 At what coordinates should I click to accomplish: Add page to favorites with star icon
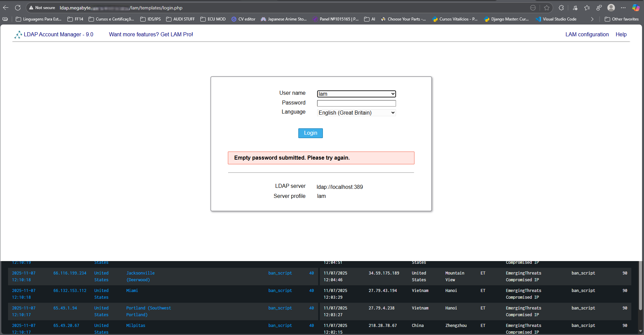click(547, 8)
